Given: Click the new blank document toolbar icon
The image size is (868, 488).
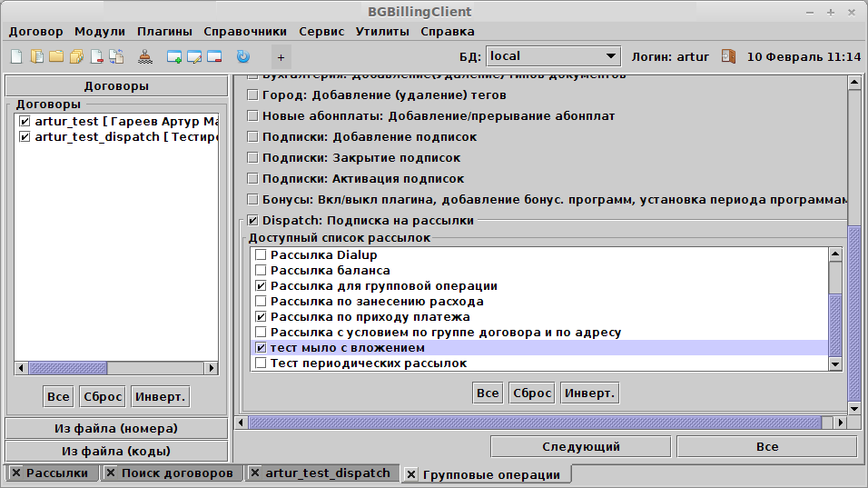Looking at the screenshot, I should coord(15,56).
